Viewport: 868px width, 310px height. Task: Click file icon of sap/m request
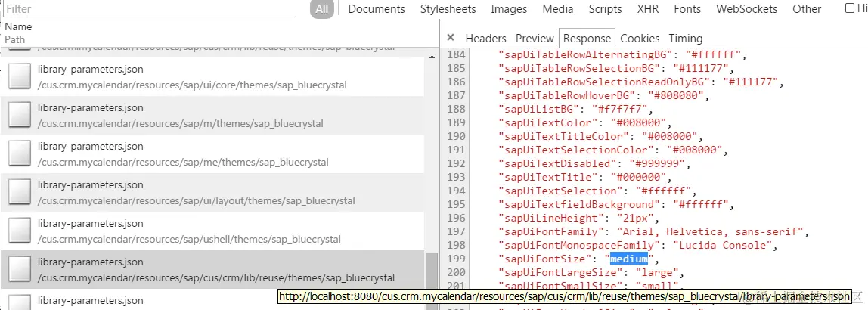pos(20,115)
